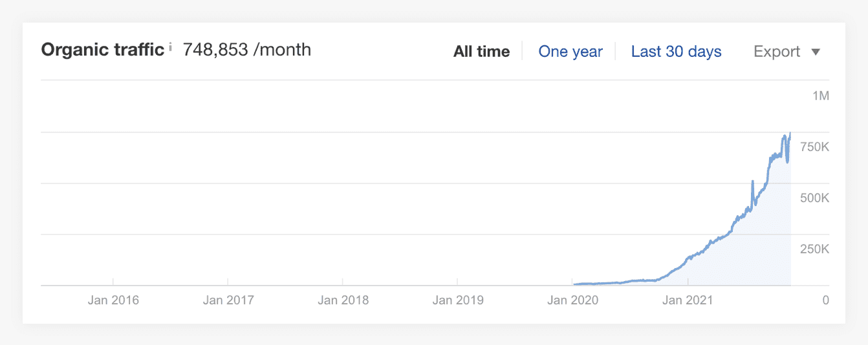Click the info icon beside Organic traffic

click(x=170, y=47)
